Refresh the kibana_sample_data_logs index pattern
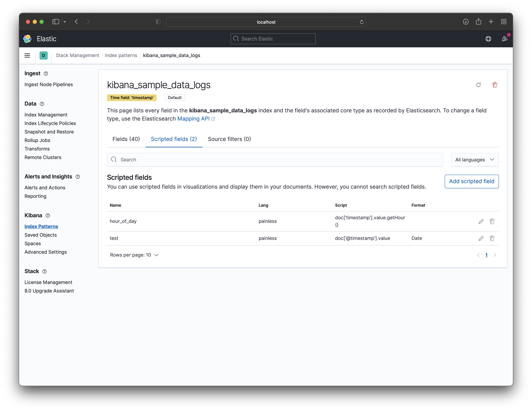The width and height of the screenshot is (532, 411). click(479, 85)
